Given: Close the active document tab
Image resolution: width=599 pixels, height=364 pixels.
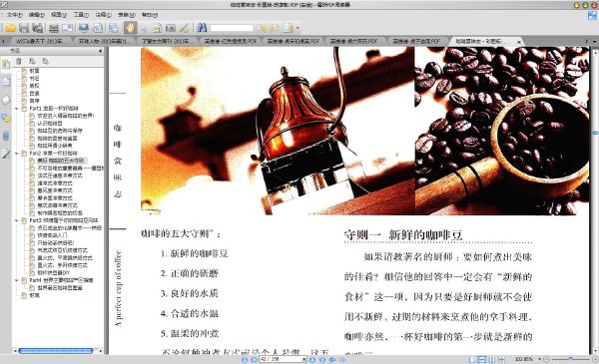Looking at the screenshot, I should pyautogui.click(x=519, y=42).
